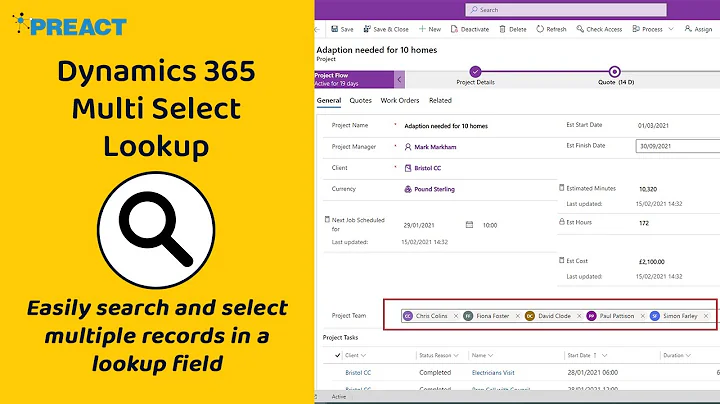Image resolution: width=720 pixels, height=404 pixels.
Task: Open the Process menu command
Action: click(x=647, y=29)
